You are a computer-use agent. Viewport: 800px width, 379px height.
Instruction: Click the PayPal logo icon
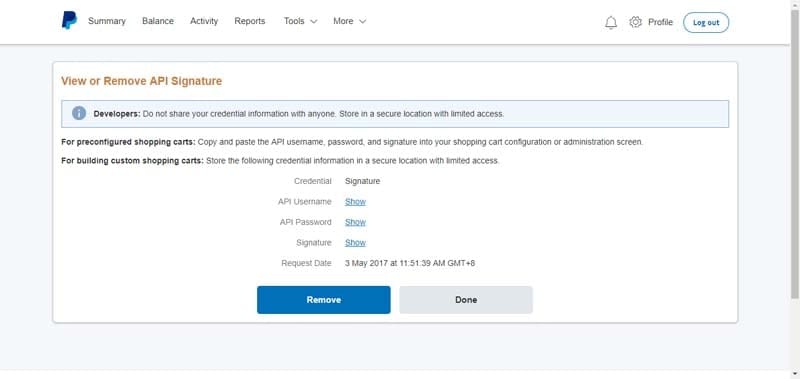69,21
